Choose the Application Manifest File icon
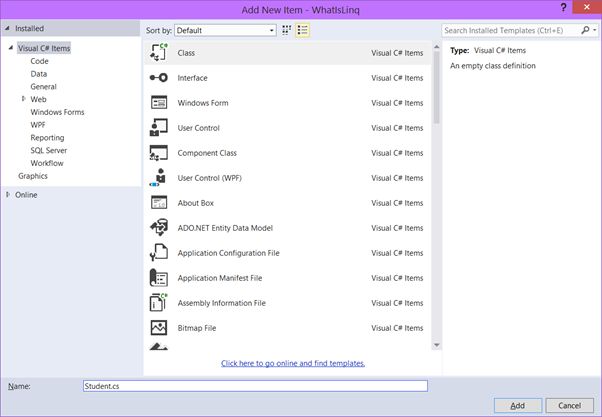This screenshot has height=417, width=602. click(x=159, y=278)
